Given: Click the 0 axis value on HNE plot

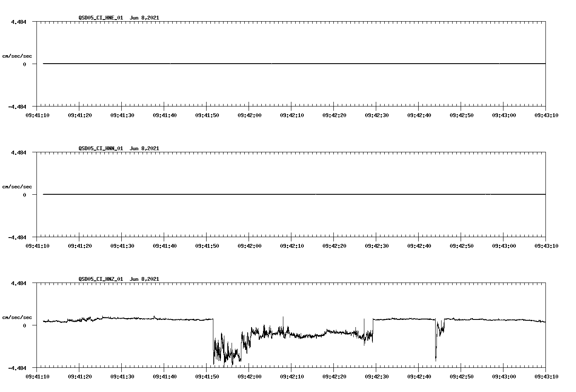Looking at the screenshot, I should coord(25,64).
